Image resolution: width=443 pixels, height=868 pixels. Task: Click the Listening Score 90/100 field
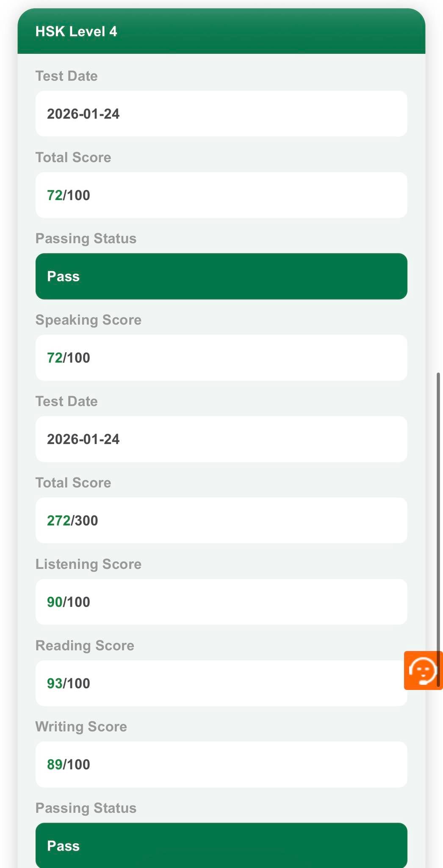[x=221, y=602]
